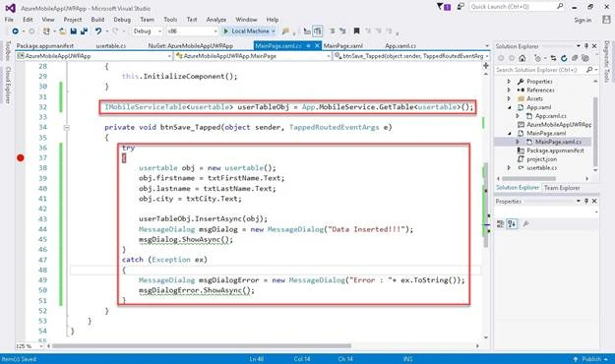The height and width of the screenshot is (364, 615).
Task: Click the Navigate Backward arrow in the toolbar
Action: [x=16, y=30]
